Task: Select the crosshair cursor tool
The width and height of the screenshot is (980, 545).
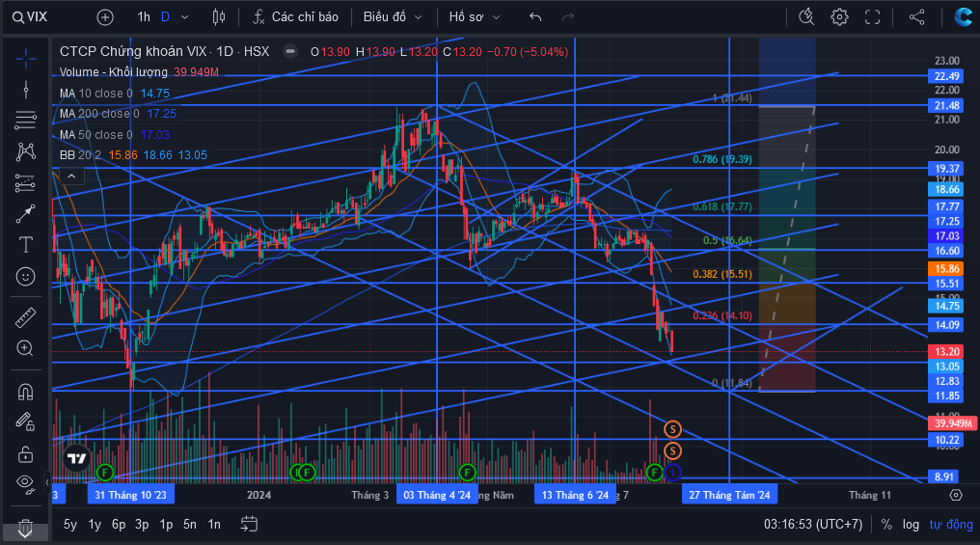Action: (x=26, y=60)
